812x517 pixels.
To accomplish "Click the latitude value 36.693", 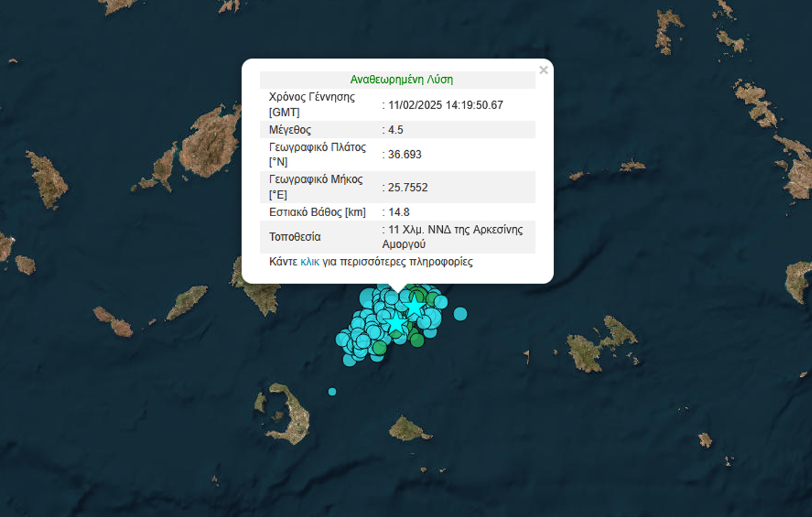I will point(404,154).
